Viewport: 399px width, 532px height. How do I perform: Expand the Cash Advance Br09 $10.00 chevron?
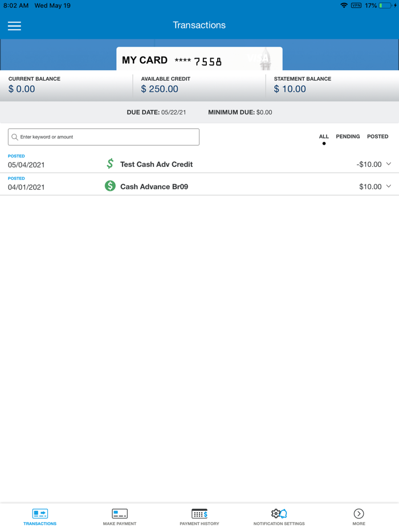click(389, 186)
